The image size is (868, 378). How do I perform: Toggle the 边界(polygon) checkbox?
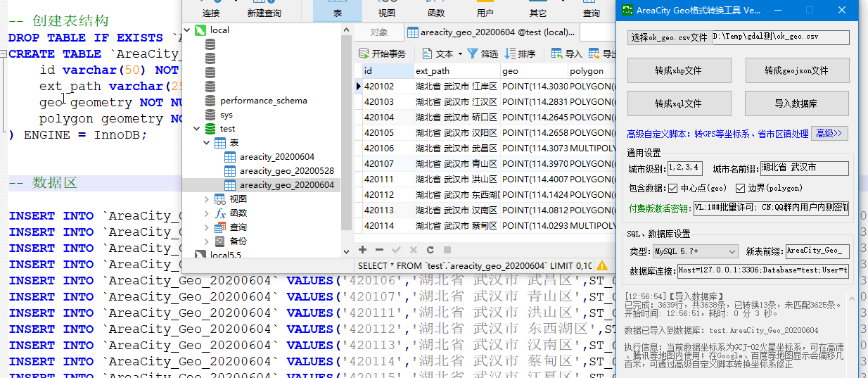pyautogui.click(x=740, y=188)
